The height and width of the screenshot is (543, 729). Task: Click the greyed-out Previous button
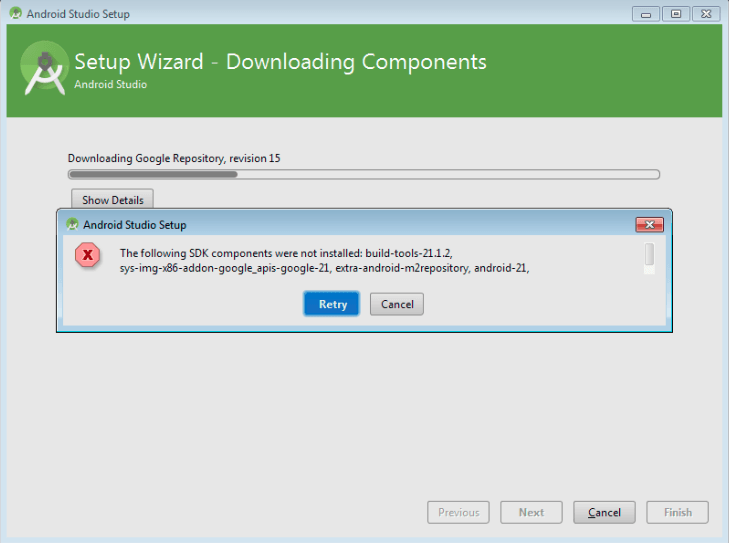(x=458, y=512)
